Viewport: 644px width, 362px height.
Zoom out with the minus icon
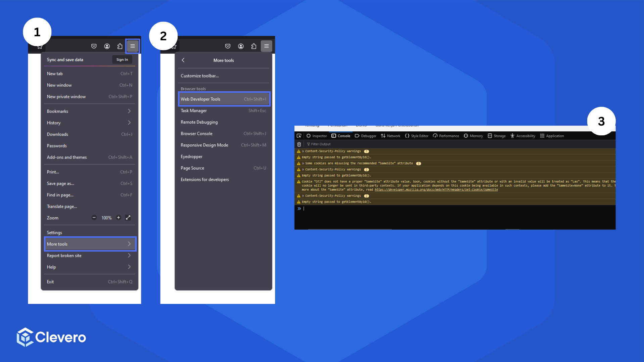[94, 218]
